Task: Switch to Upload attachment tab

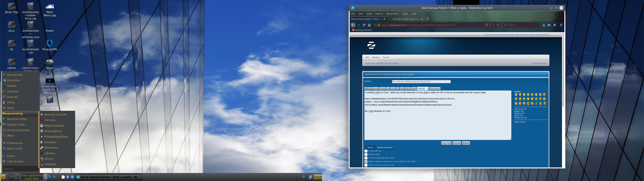Action: (x=385, y=147)
